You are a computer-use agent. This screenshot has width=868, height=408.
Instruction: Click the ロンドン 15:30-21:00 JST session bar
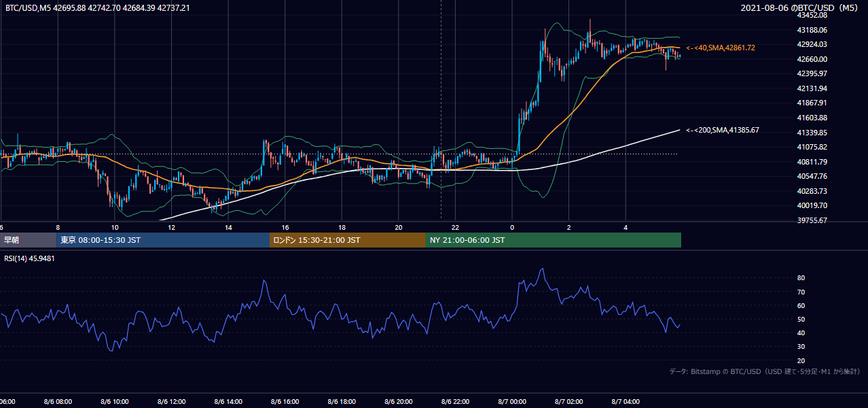348,240
